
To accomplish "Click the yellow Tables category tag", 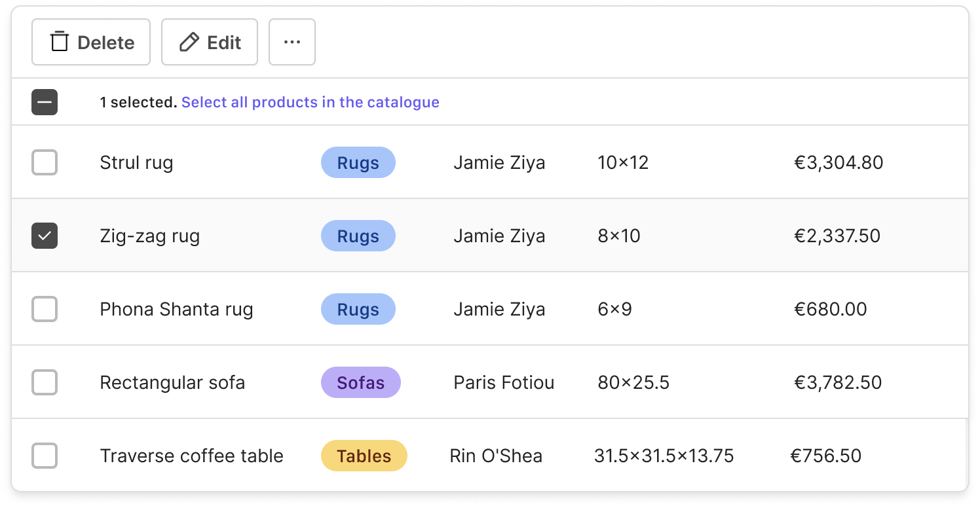I will [x=364, y=456].
